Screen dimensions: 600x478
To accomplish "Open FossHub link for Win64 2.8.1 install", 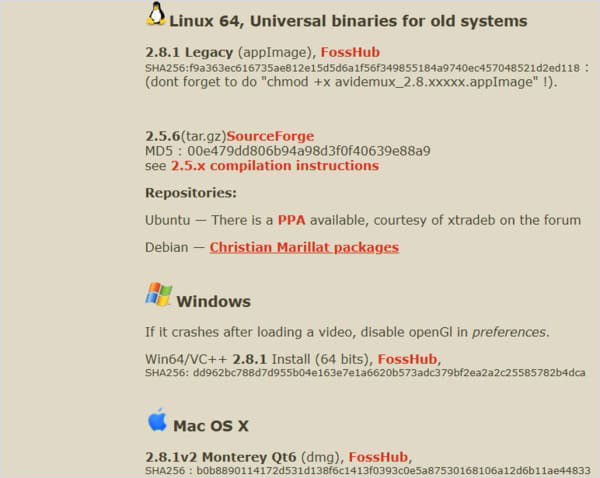I will pyautogui.click(x=408, y=358).
